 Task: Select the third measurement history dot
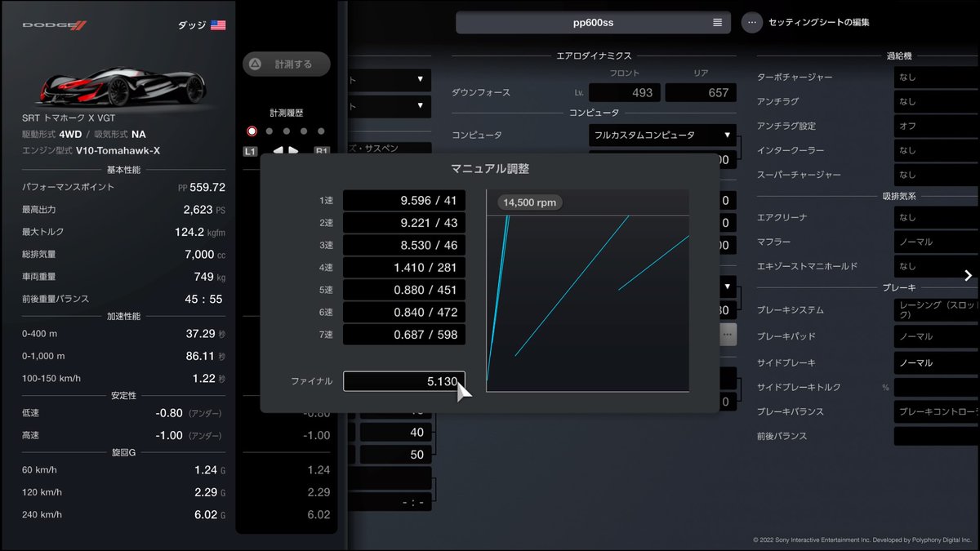(x=287, y=131)
